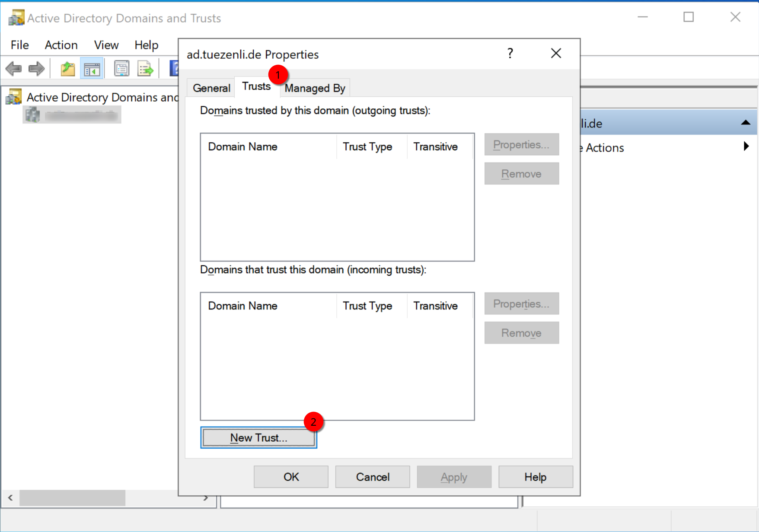Select the blurred domain server icon in tree
Screen dimensions: 759x532
32,115
